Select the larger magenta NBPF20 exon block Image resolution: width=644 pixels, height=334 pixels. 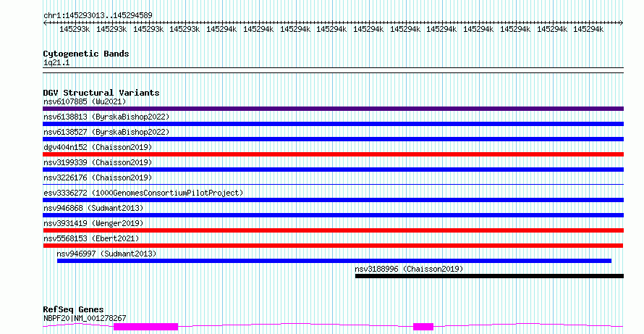click(145, 327)
